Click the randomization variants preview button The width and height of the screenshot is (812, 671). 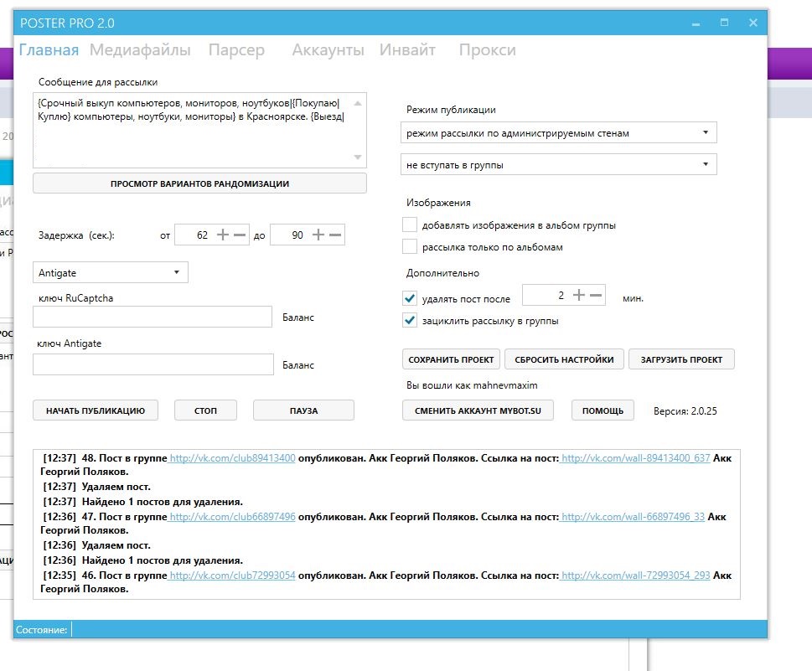tap(200, 183)
